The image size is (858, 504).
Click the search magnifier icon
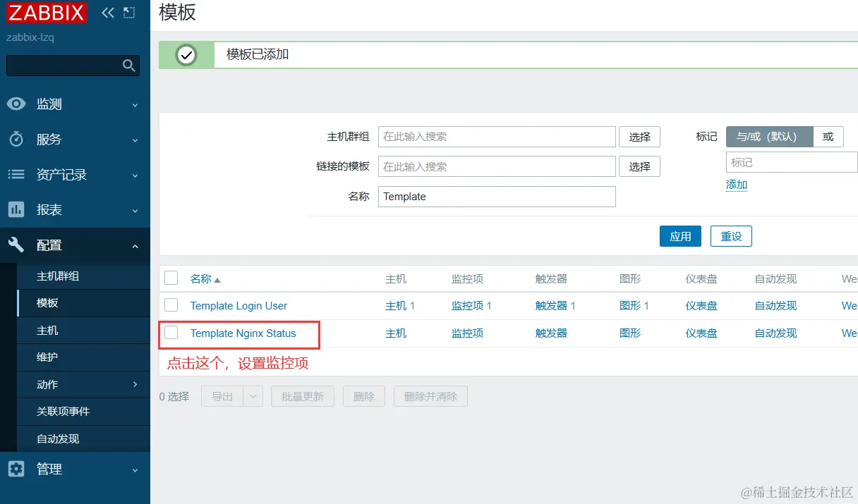(129, 66)
